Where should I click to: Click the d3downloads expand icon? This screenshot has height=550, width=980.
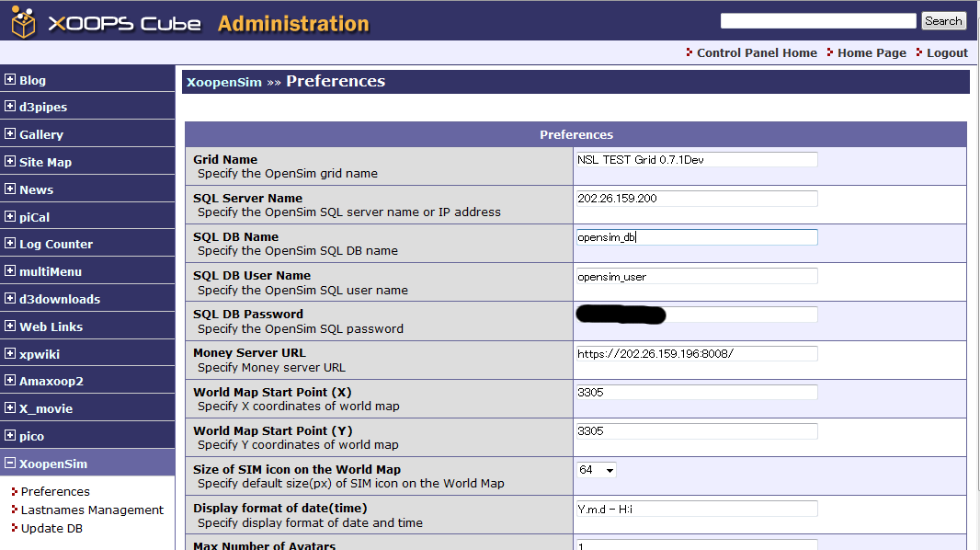tap(10, 299)
